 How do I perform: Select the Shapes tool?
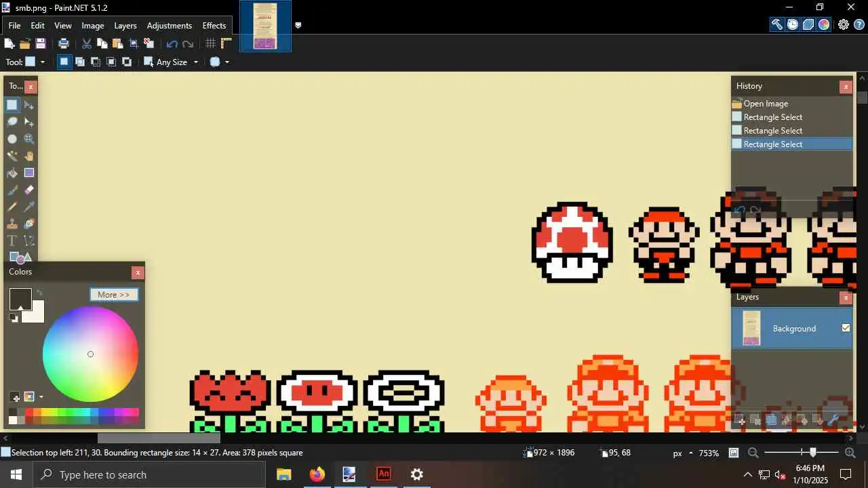pyautogui.click(x=20, y=257)
